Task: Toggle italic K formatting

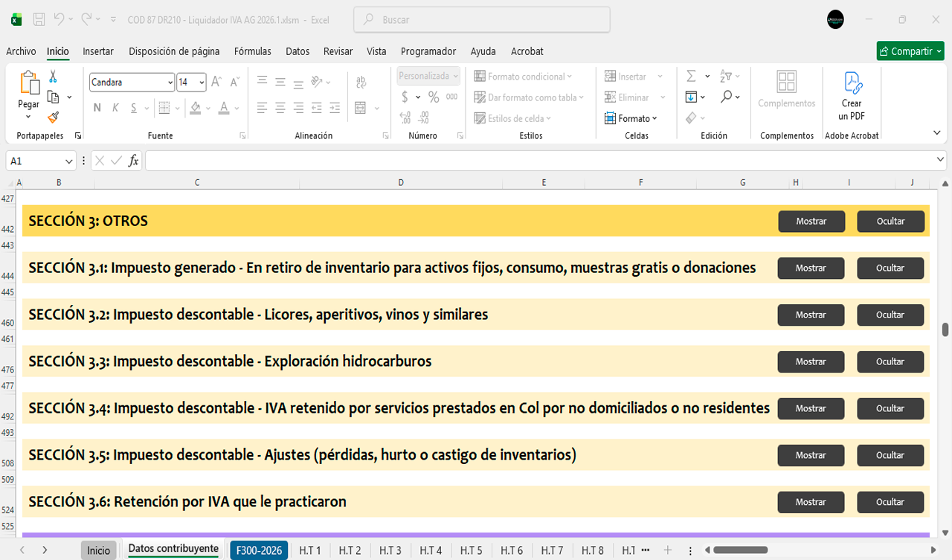Action: coord(115,108)
